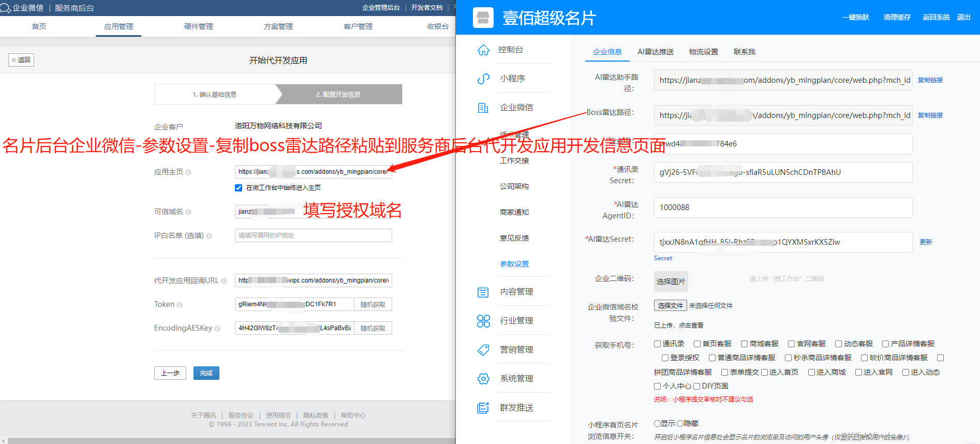Click the 群发推送 edit icon
Viewport: 980px width, 444px height.
[483, 408]
